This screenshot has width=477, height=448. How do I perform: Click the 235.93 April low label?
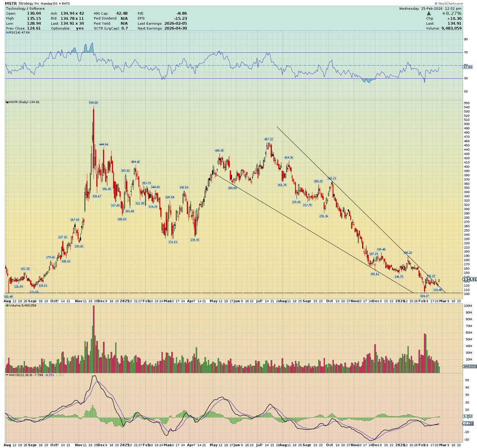(195, 240)
